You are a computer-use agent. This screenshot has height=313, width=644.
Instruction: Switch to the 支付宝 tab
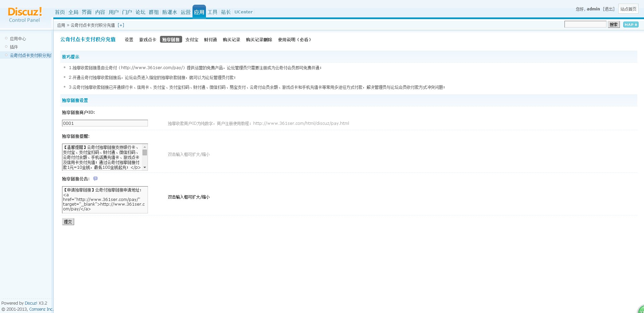(192, 40)
